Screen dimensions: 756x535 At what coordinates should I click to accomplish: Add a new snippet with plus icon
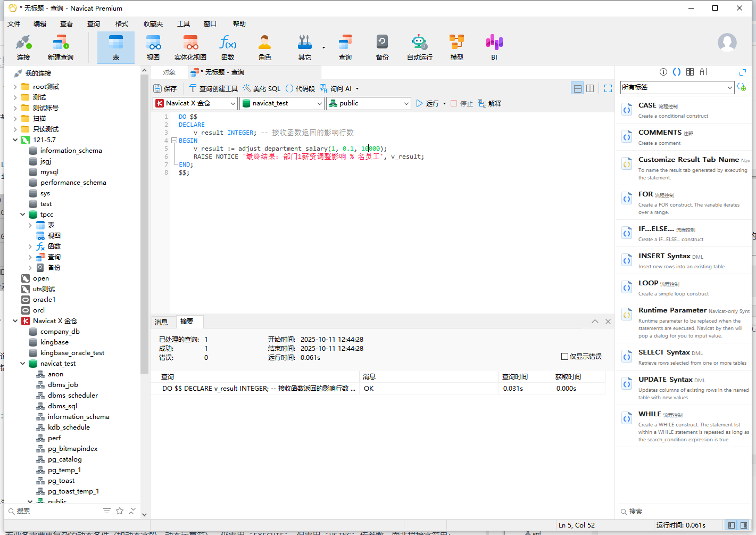tap(742, 87)
